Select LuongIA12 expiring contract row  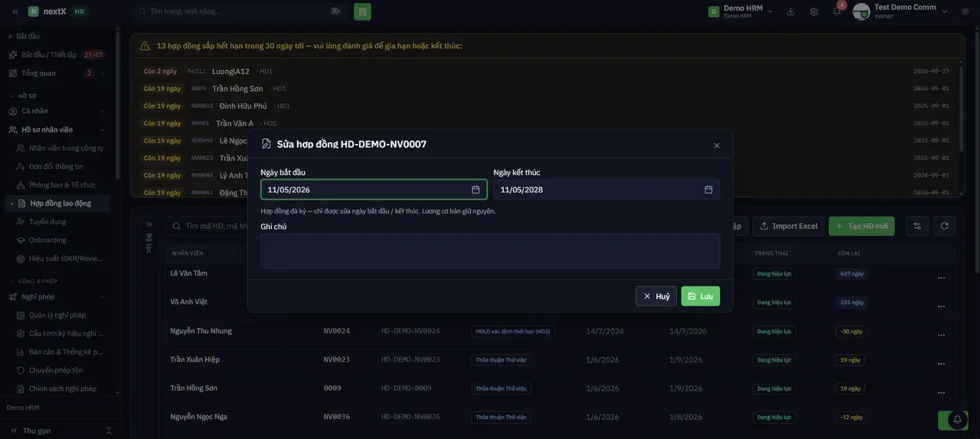(x=547, y=71)
